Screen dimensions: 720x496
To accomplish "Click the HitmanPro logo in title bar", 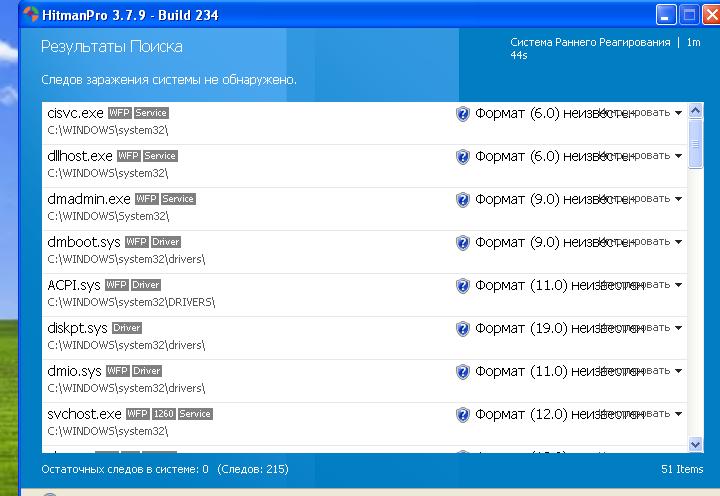I will point(30,14).
